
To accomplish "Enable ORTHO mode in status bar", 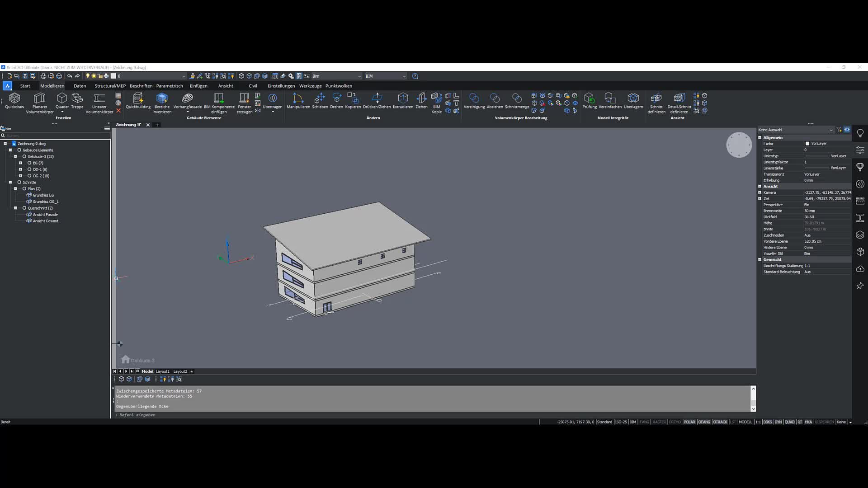I will click(675, 422).
